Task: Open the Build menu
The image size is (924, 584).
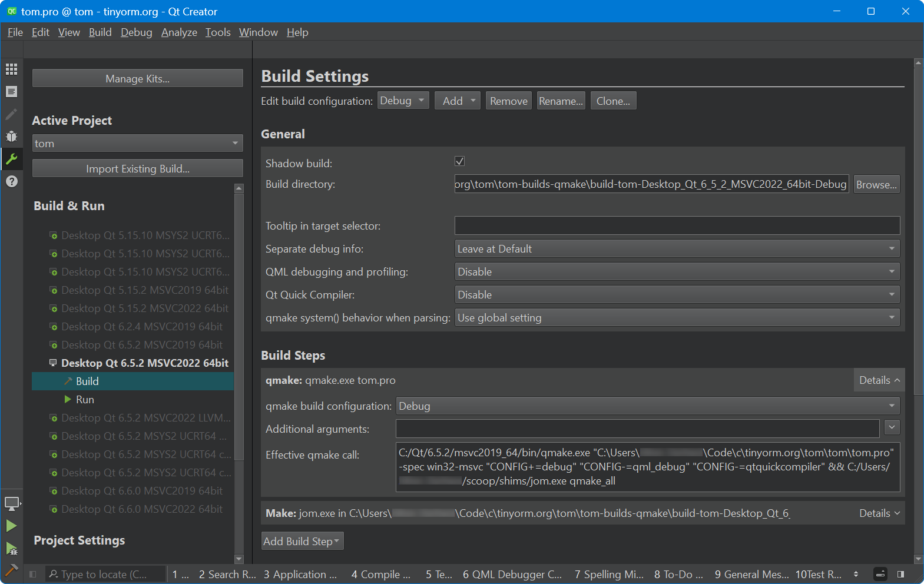Action: [100, 32]
